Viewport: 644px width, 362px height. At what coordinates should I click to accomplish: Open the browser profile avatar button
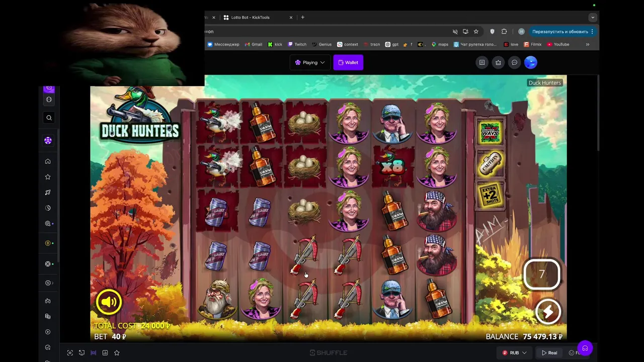click(521, 32)
